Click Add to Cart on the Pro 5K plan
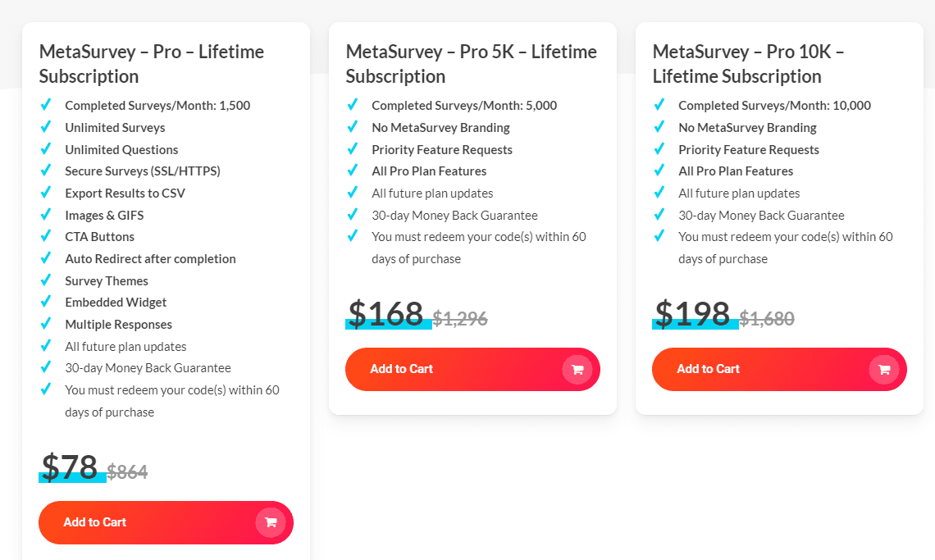The image size is (935, 560). [x=472, y=369]
